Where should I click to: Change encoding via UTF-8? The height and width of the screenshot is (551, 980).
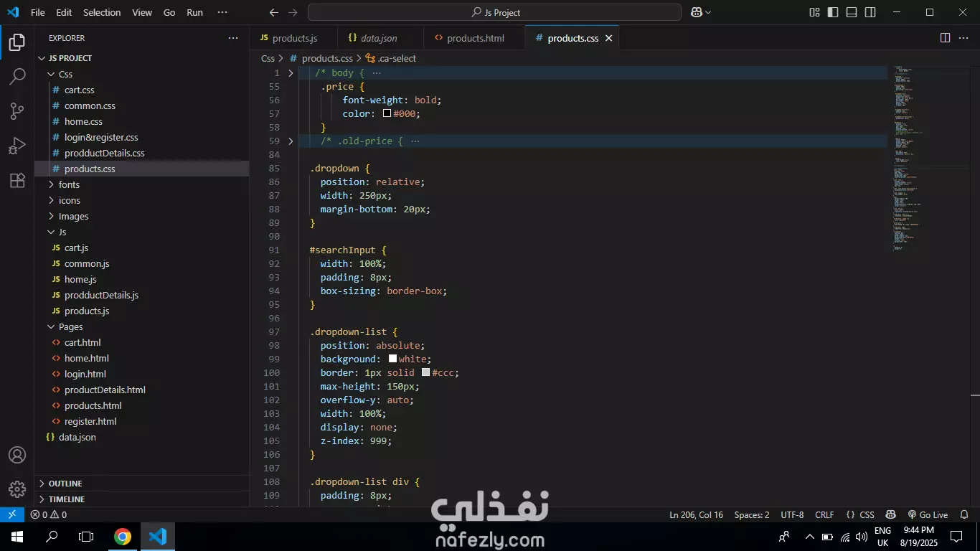(x=792, y=514)
